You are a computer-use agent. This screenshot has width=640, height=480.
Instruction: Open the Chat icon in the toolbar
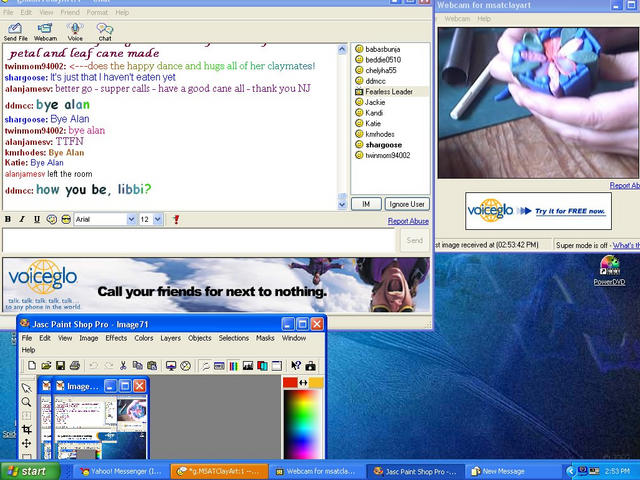(104, 32)
